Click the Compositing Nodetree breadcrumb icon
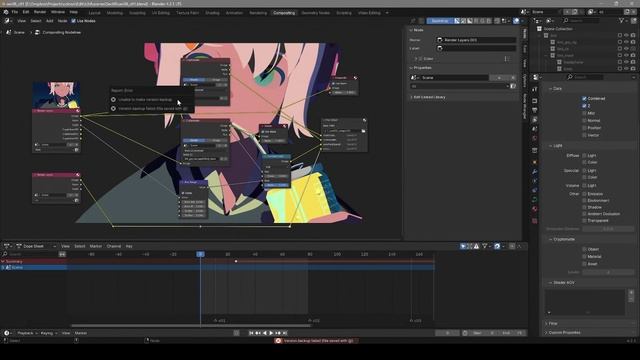The image size is (640, 360). click(37, 32)
